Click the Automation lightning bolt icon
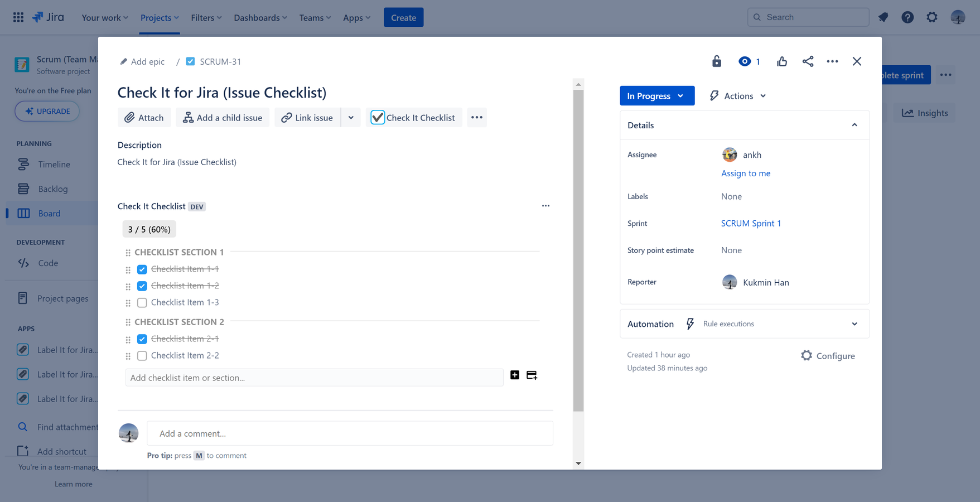Image resolution: width=980 pixels, height=502 pixels. (690, 324)
